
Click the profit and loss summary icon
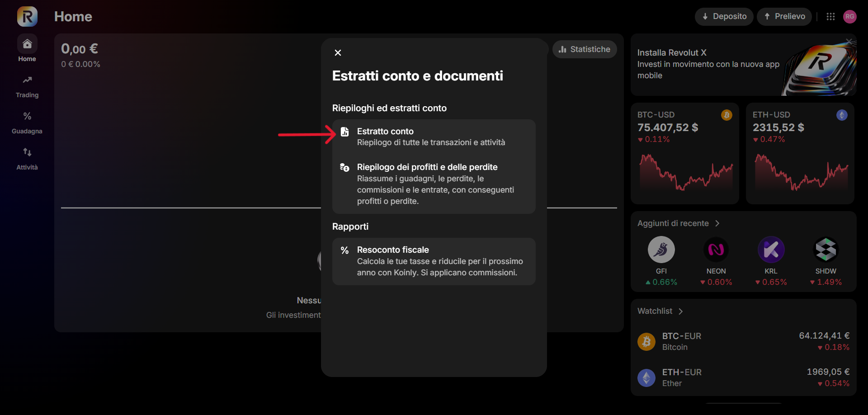pos(344,167)
